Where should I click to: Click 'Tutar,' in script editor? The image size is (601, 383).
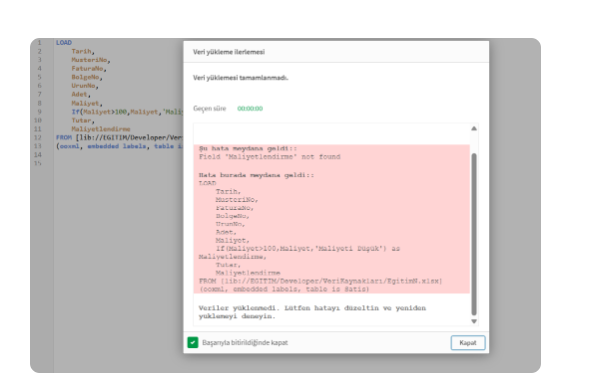(x=83, y=120)
